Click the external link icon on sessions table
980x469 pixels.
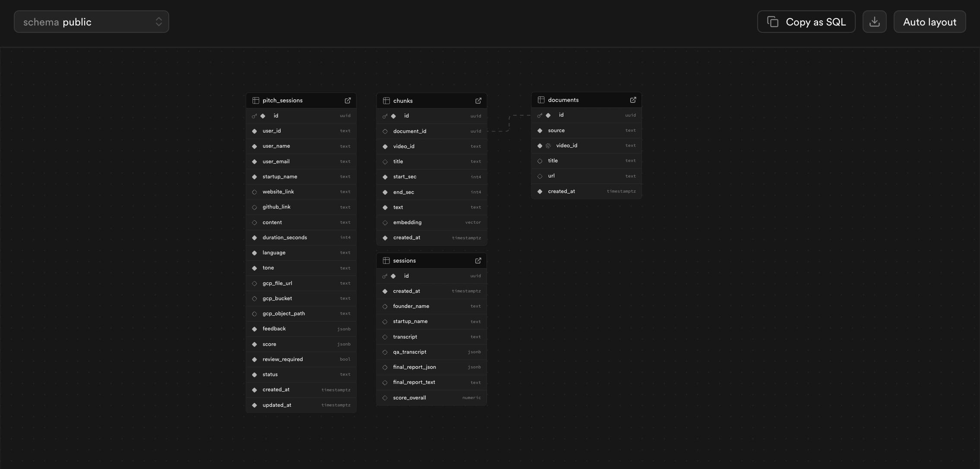(x=478, y=260)
